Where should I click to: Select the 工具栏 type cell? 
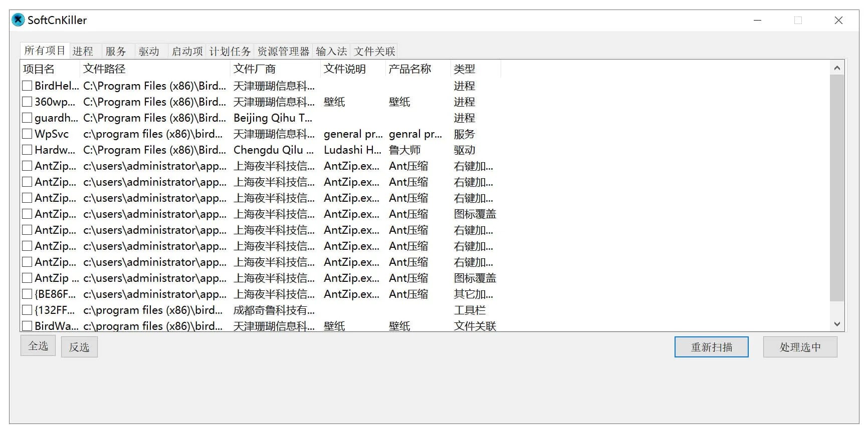pyautogui.click(x=470, y=310)
